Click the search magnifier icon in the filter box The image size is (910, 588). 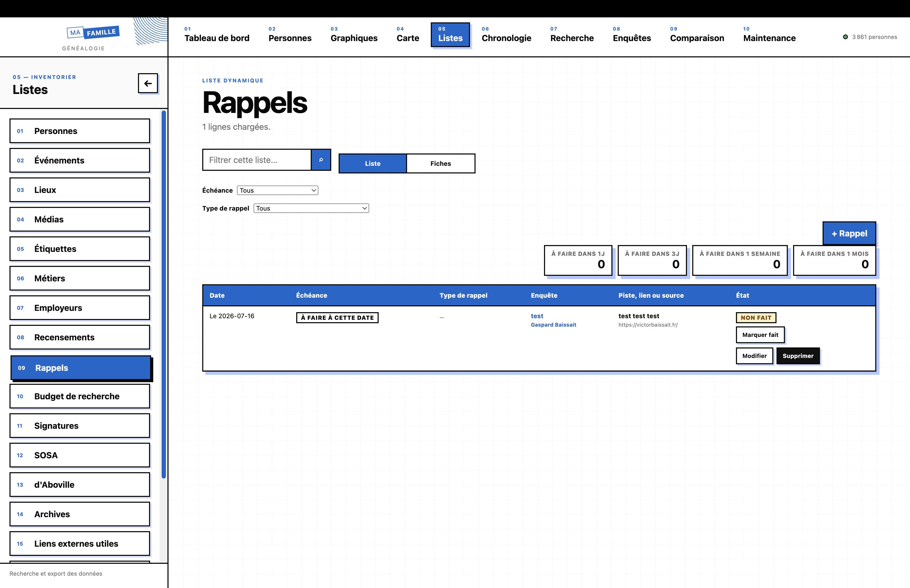(321, 160)
